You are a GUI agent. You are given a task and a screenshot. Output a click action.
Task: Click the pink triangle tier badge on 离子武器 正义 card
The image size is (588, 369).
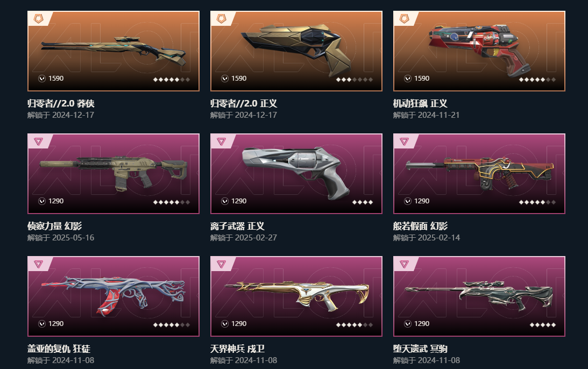221,141
